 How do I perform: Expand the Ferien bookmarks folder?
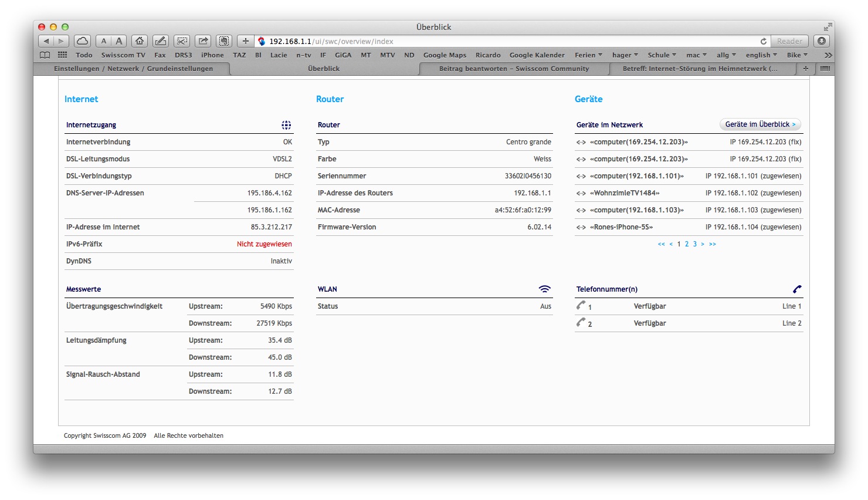(588, 55)
